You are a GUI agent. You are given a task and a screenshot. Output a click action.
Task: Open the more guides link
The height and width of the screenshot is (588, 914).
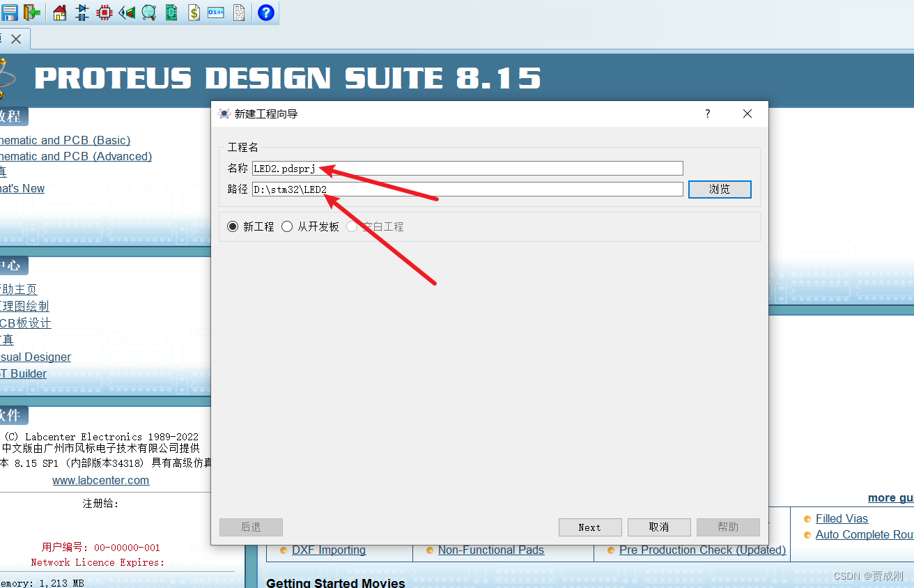(x=891, y=497)
